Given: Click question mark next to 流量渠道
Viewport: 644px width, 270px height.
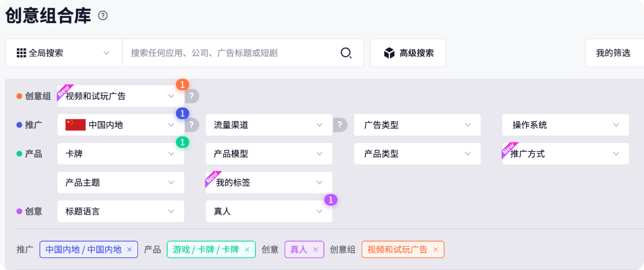Looking at the screenshot, I should point(340,125).
